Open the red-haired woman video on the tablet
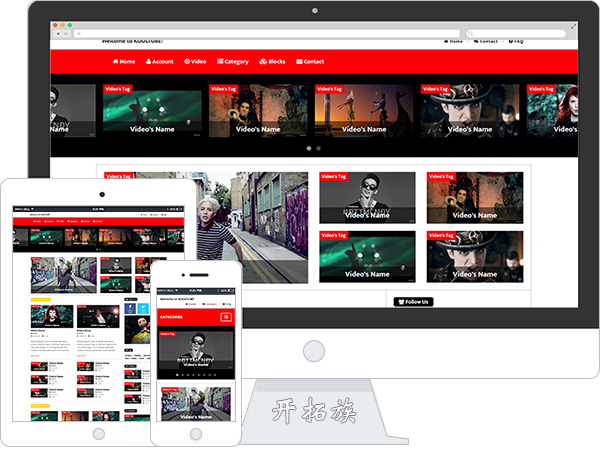Image resolution: width=600 pixels, height=450 pixels. coord(52,316)
